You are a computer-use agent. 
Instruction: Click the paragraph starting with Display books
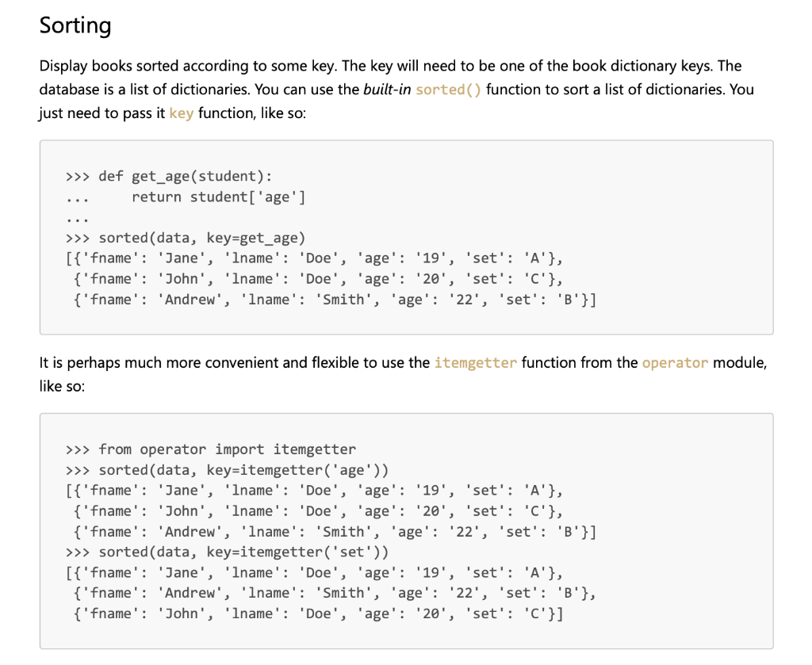click(x=396, y=90)
